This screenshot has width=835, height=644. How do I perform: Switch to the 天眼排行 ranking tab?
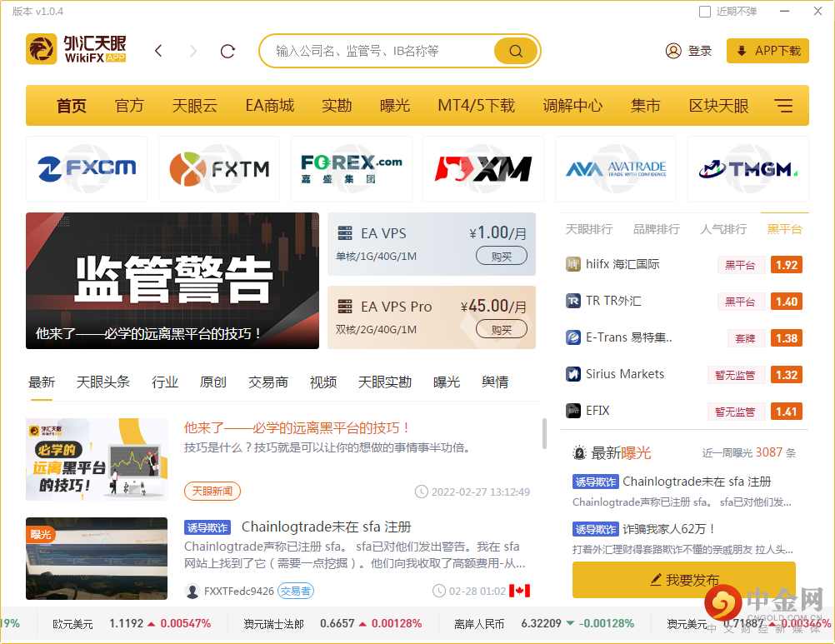point(588,229)
